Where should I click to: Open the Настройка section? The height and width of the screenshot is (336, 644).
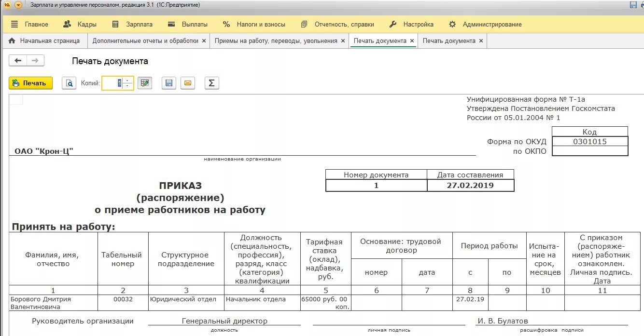[411, 24]
